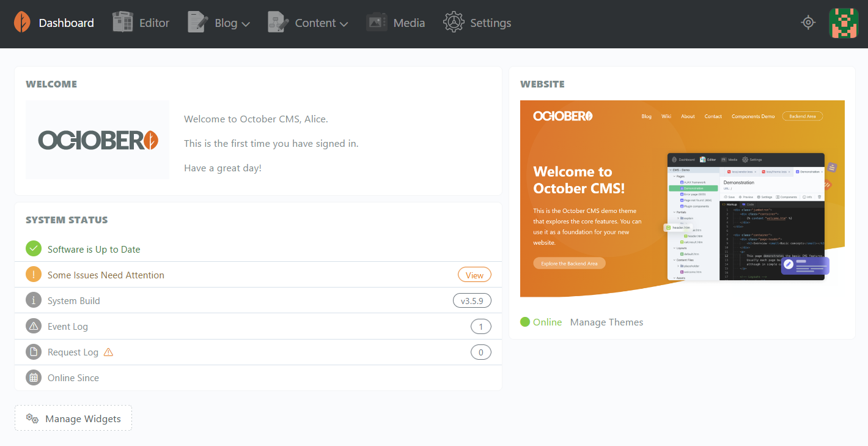Open the Editor section
868x446 pixels.
(154, 23)
